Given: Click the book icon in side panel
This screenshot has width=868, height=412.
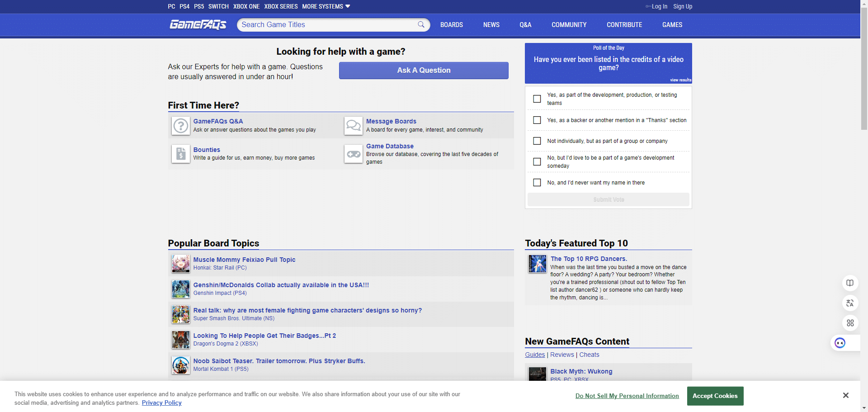Looking at the screenshot, I should (x=850, y=283).
